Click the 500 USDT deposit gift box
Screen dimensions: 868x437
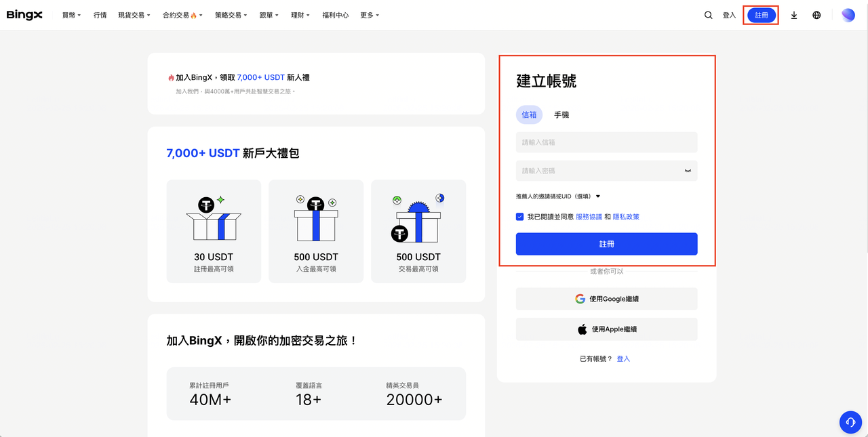[x=316, y=218]
